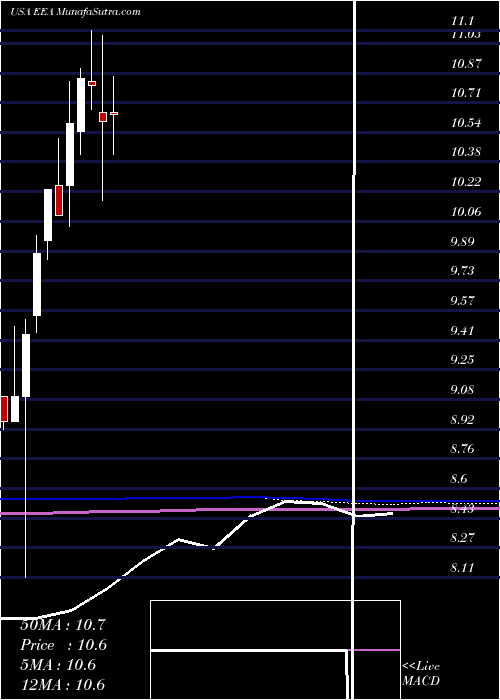Click the 10.22 price axis label
The height and width of the screenshot is (700, 500).
click(466, 182)
